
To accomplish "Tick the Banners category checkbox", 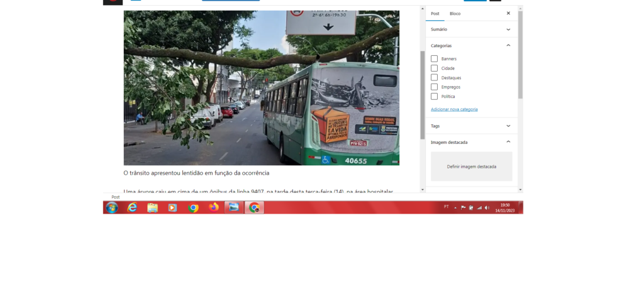I will (x=434, y=58).
